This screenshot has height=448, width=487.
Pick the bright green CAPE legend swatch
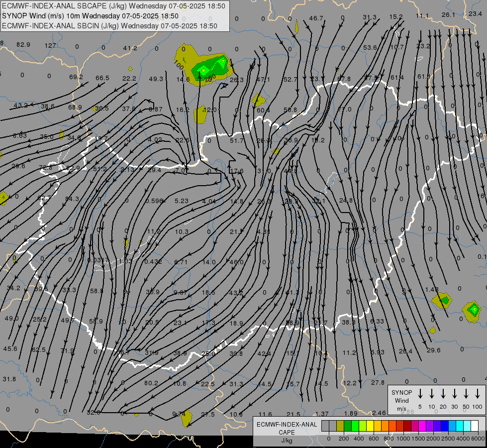pyautogui.click(x=355, y=426)
